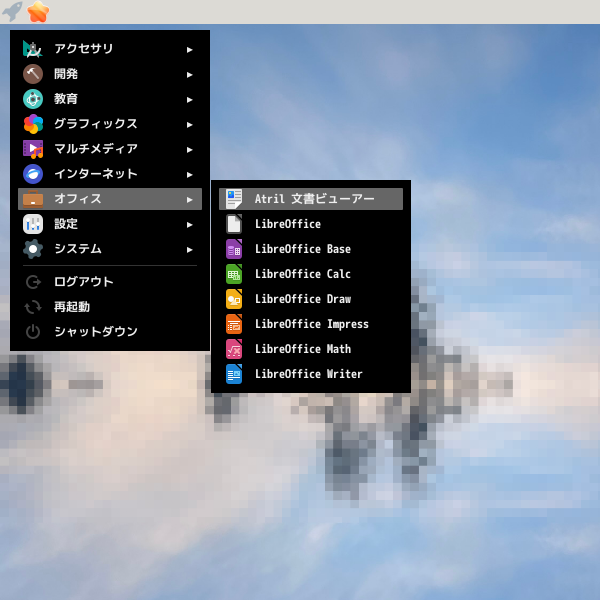Click the オフィス submenu arrow
600x600 pixels.
[189, 199]
